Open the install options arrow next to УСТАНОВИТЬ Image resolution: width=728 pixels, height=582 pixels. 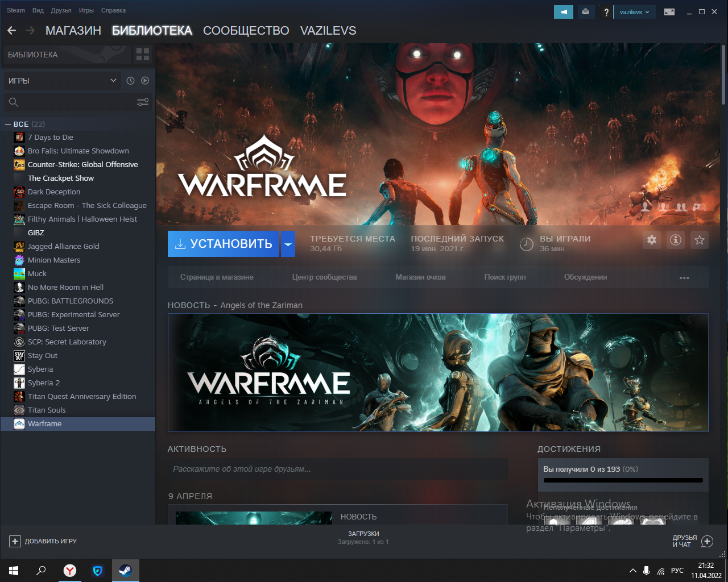tap(288, 243)
